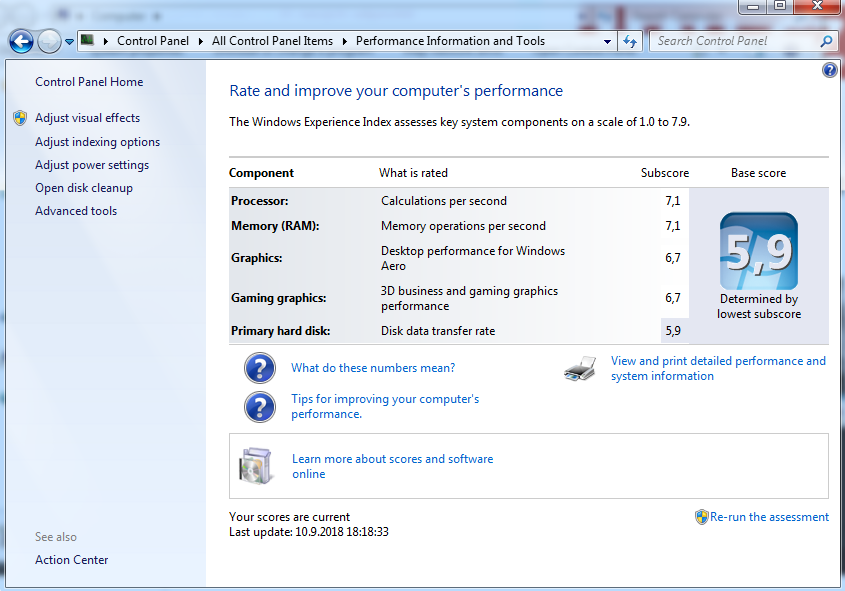Screen dimensions: 845x591
Task: Click the shield icon beside Adjust visual effects
Action: 20,118
